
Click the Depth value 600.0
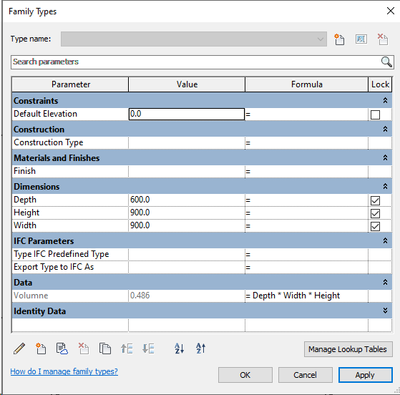pyautogui.click(x=187, y=200)
